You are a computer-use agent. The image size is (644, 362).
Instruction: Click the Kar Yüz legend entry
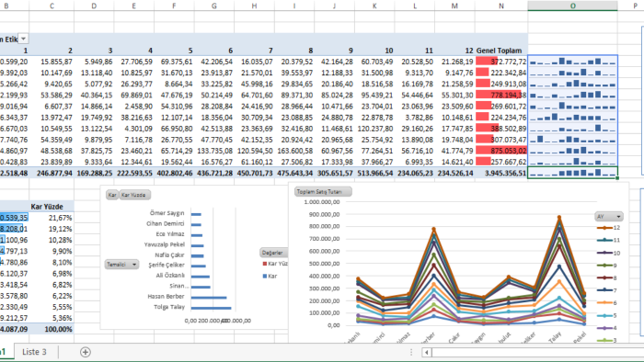275,264
